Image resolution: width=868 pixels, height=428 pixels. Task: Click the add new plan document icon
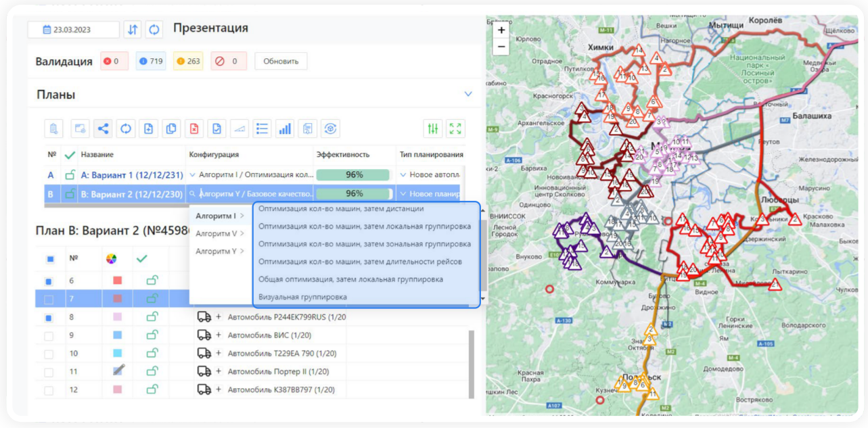coord(149,128)
